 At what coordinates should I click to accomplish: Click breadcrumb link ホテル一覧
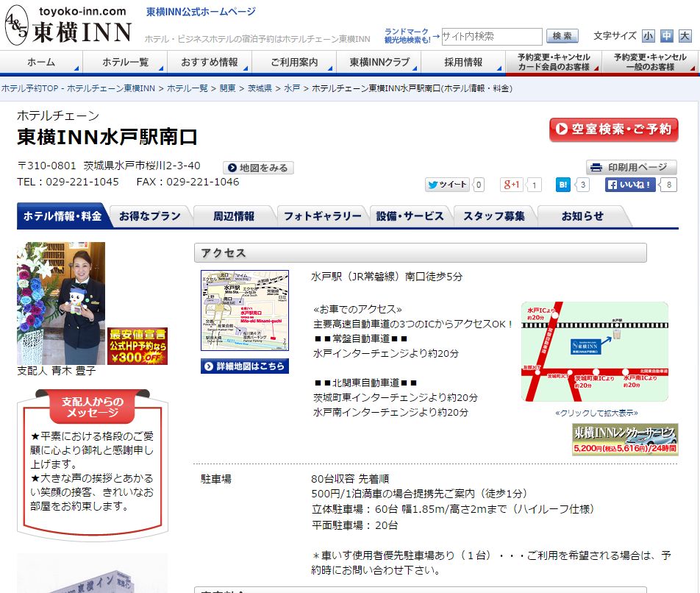click(x=187, y=88)
